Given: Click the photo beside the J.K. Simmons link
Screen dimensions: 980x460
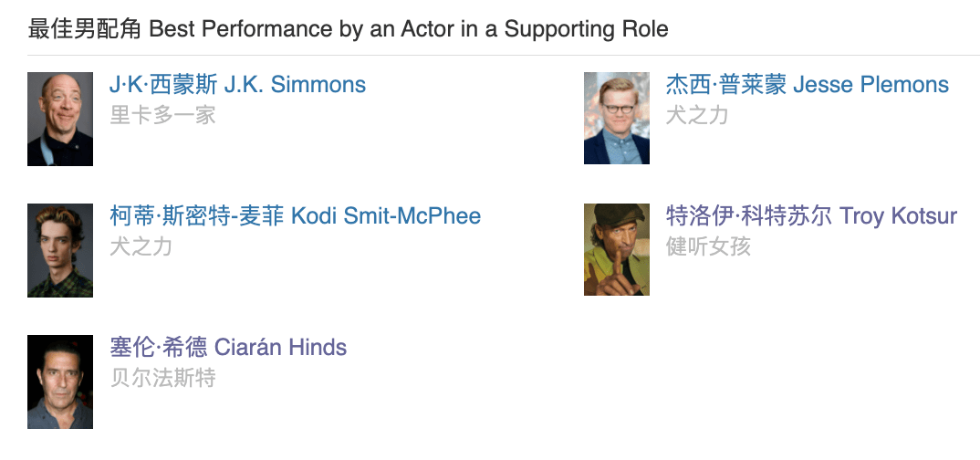Looking at the screenshot, I should pos(60,119).
